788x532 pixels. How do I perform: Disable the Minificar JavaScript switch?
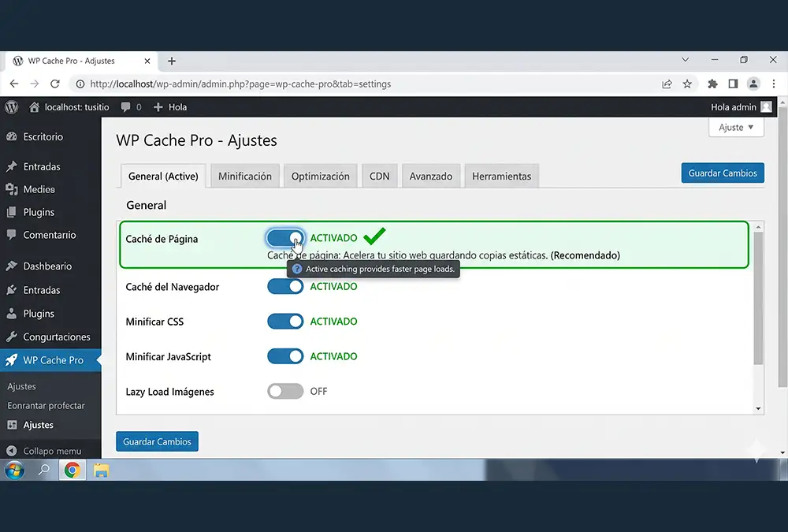click(285, 356)
